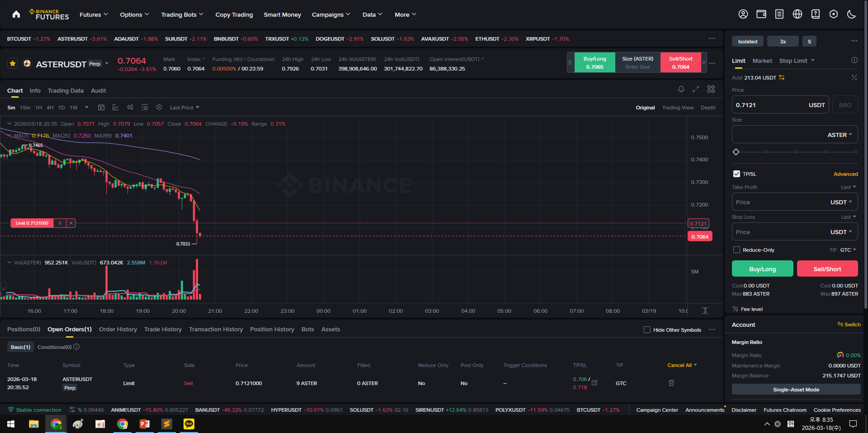868x433 pixels.
Task: Open the chart date picker calendar icon
Action: 101,107
